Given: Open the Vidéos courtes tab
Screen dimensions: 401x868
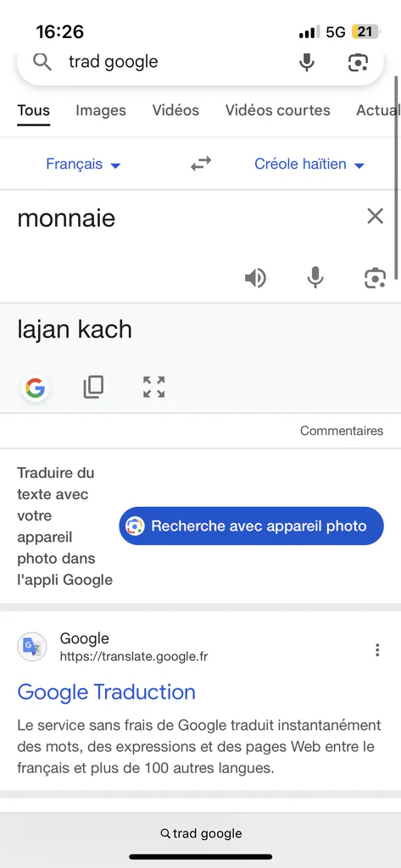Looking at the screenshot, I should [x=277, y=110].
